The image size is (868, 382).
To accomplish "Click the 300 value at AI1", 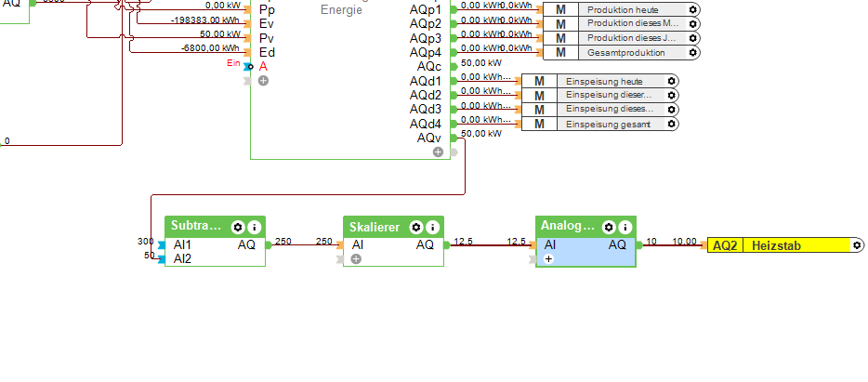I will click(x=146, y=242).
